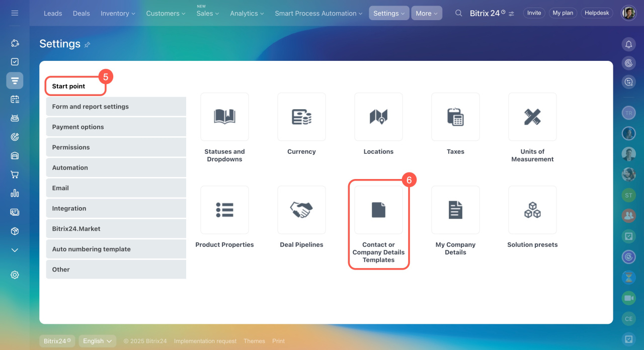Select the Permissions settings tab
This screenshot has height=350, width=644.
tap(116, 147)
